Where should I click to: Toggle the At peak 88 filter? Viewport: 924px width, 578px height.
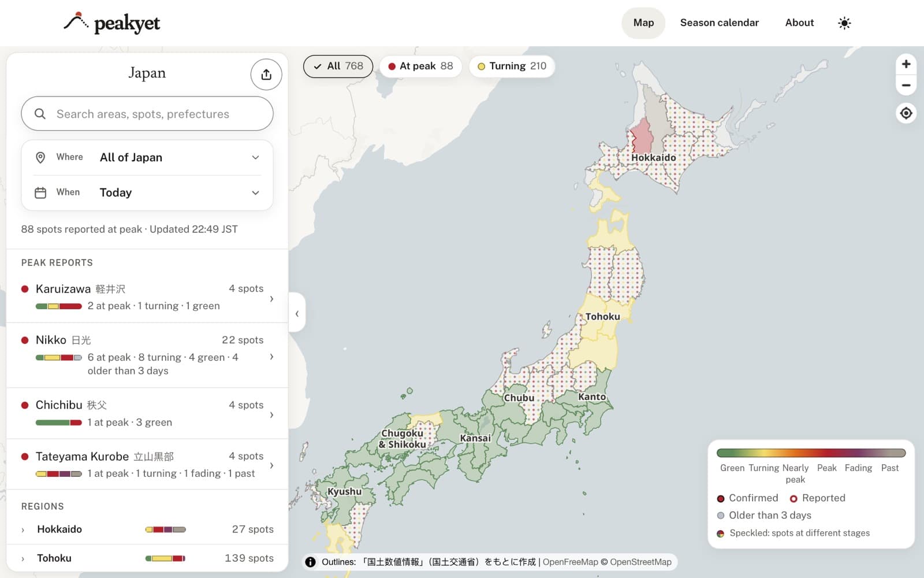(420, 66)
